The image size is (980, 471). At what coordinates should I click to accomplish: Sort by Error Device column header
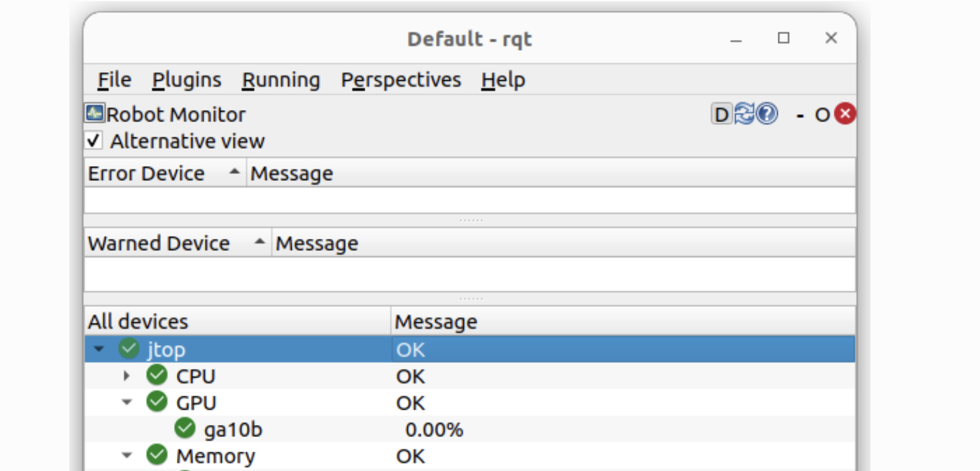pyautogui.click(x=146, y=173)
